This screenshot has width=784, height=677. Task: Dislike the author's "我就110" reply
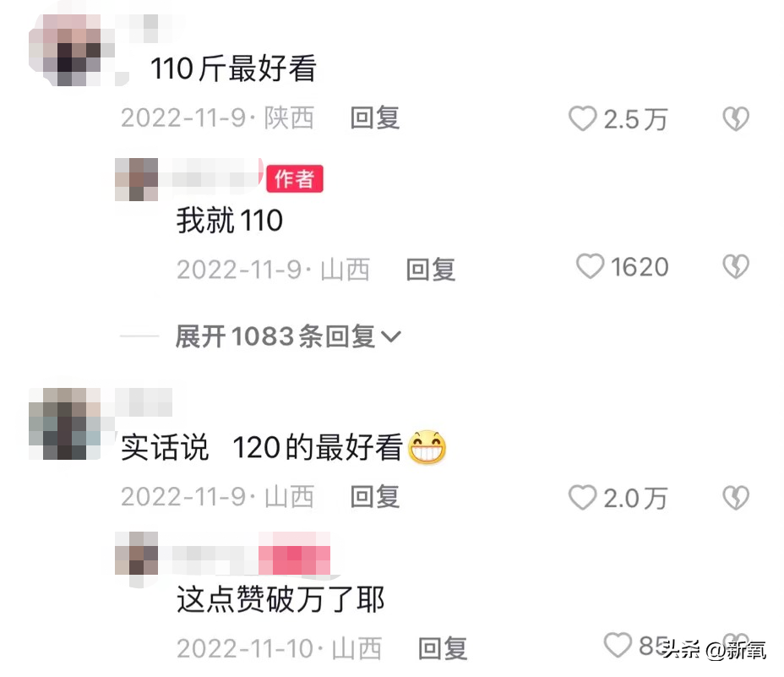[x=736, y=266]
